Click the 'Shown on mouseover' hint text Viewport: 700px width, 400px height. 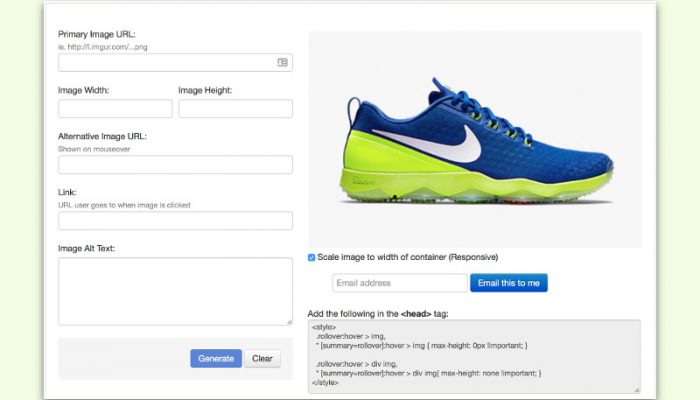pyautogui.click(x=94, y=149)
